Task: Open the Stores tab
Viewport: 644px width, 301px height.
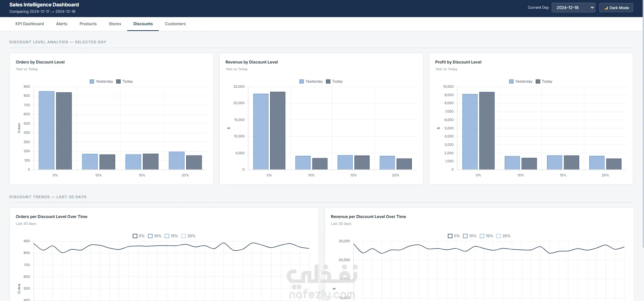Action: click(x=115, y=24)
